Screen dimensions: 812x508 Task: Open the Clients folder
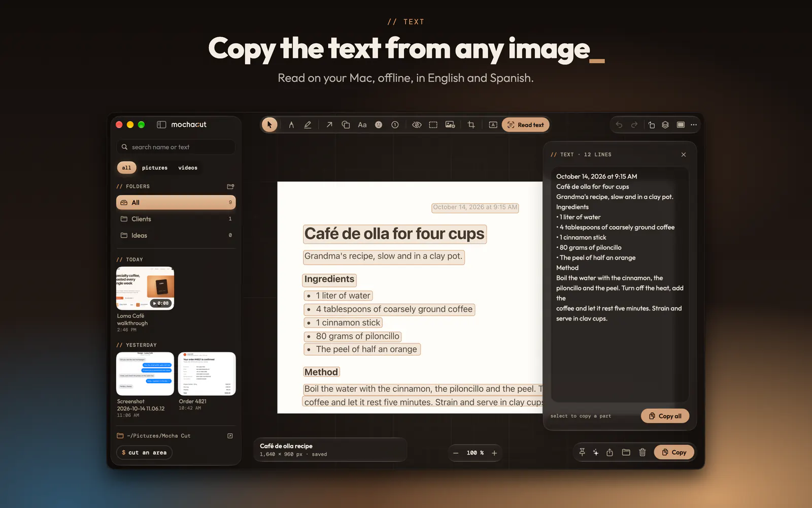(x=176, y=219)
